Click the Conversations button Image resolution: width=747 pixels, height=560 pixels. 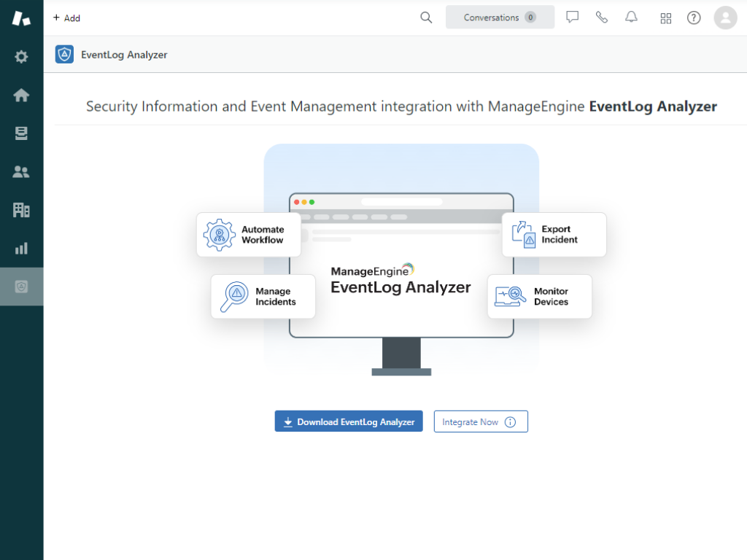(x=500, y=17)
